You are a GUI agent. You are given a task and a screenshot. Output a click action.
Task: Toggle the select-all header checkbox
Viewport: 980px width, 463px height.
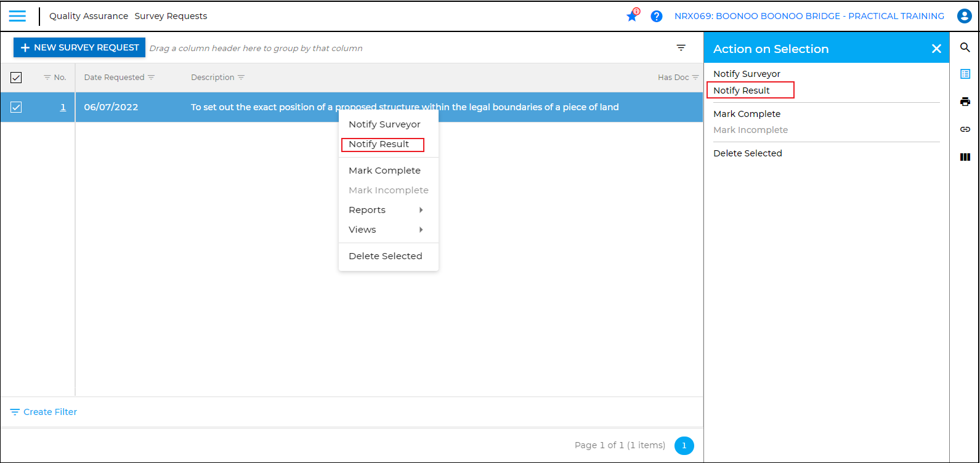tap(16, 78)
